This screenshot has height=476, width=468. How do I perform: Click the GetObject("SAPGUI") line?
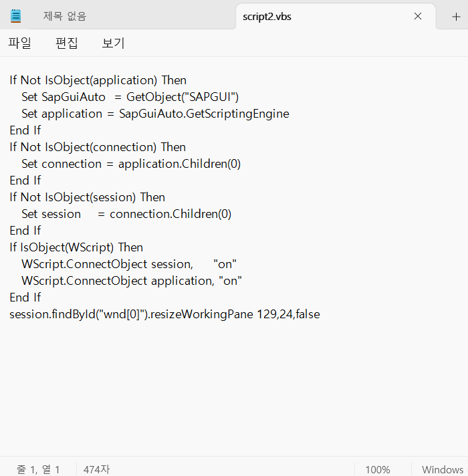(x=130, y=97)
